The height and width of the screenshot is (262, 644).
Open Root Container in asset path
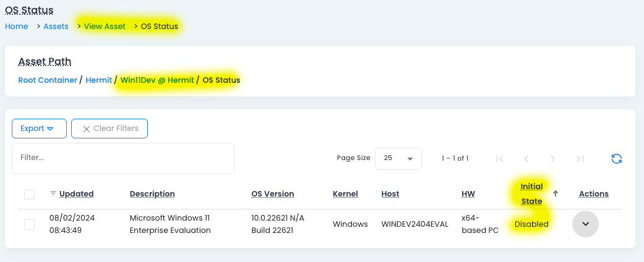48,80
